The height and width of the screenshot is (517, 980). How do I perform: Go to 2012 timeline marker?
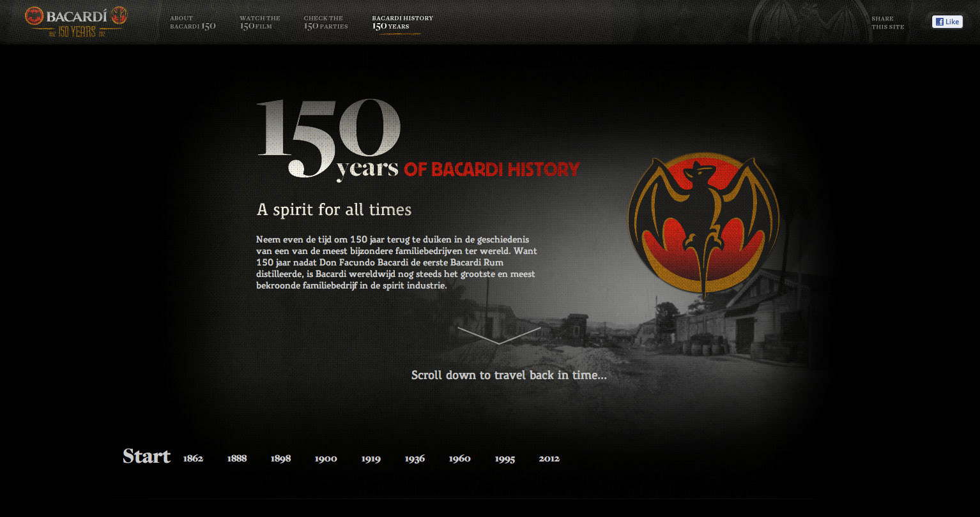pos(549,458)
